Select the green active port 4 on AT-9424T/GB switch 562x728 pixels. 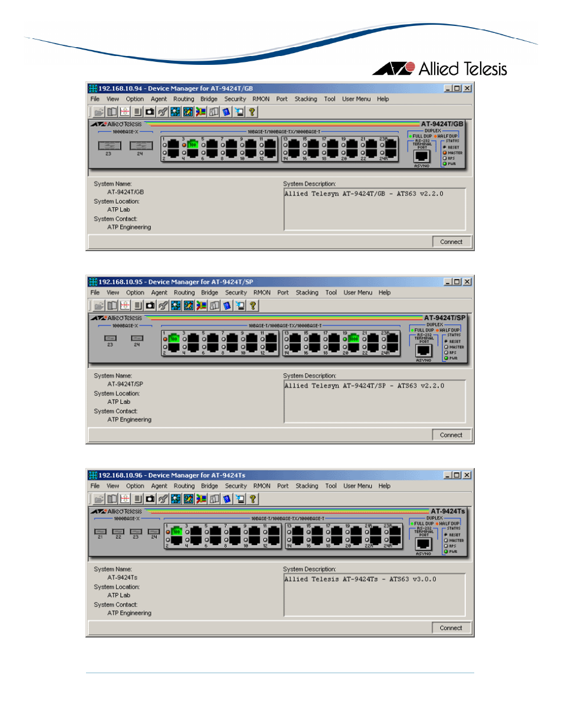(x=192, y=144)
